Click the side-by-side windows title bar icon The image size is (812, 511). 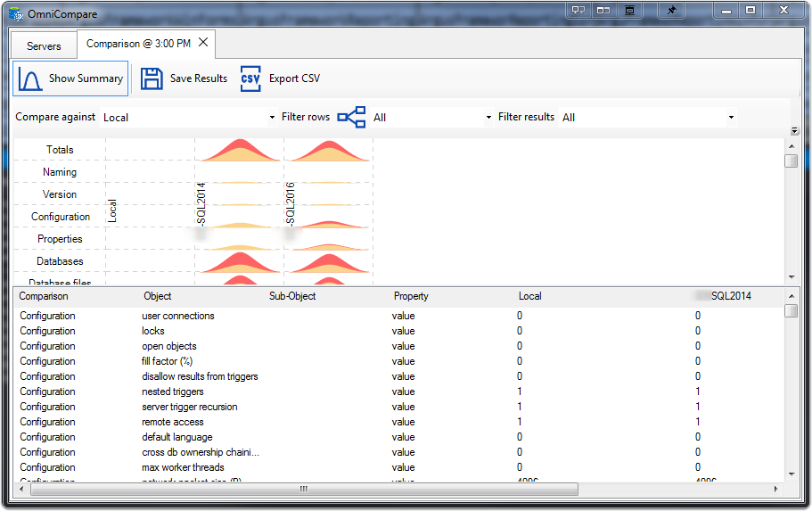[x=603, y=10]
